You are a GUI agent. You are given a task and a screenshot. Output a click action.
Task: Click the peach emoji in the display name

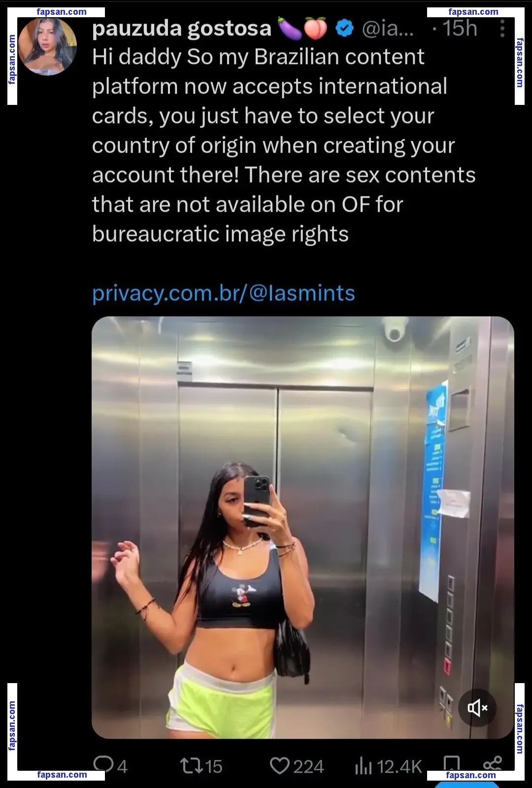click(315, 29)
